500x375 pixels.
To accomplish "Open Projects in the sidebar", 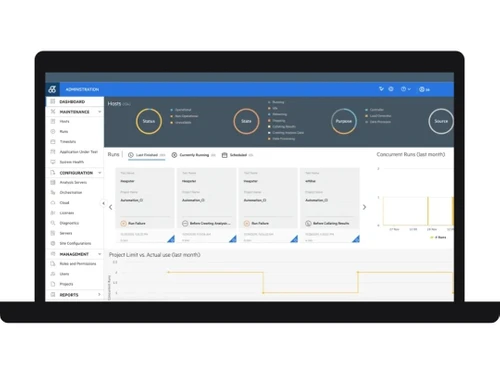I will coord(66,284).
